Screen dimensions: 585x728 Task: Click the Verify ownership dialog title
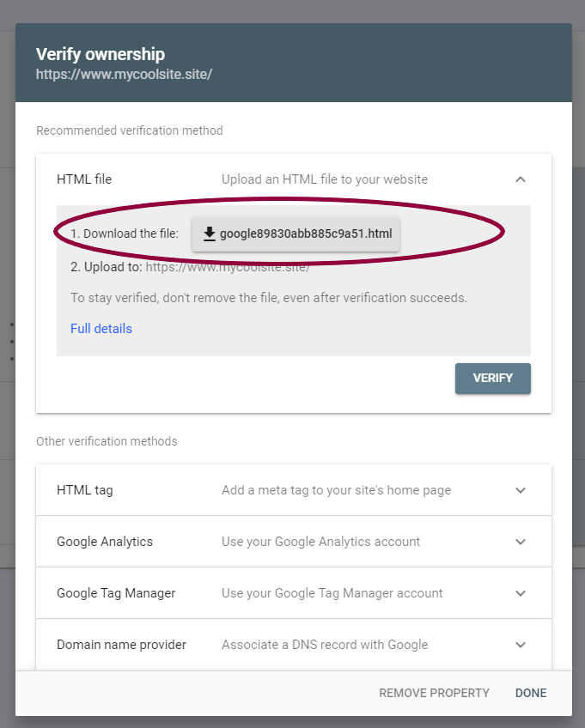click(101, 54)
